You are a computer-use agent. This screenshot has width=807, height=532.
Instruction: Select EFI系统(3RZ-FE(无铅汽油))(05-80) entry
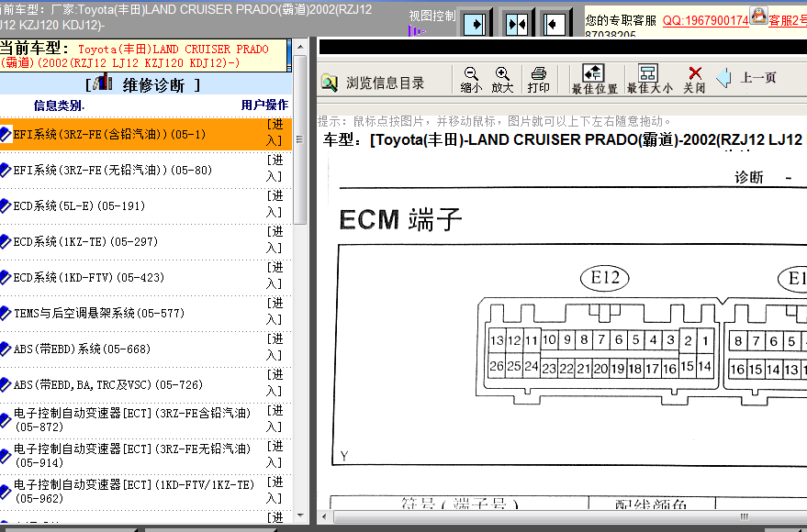point(113,170)
